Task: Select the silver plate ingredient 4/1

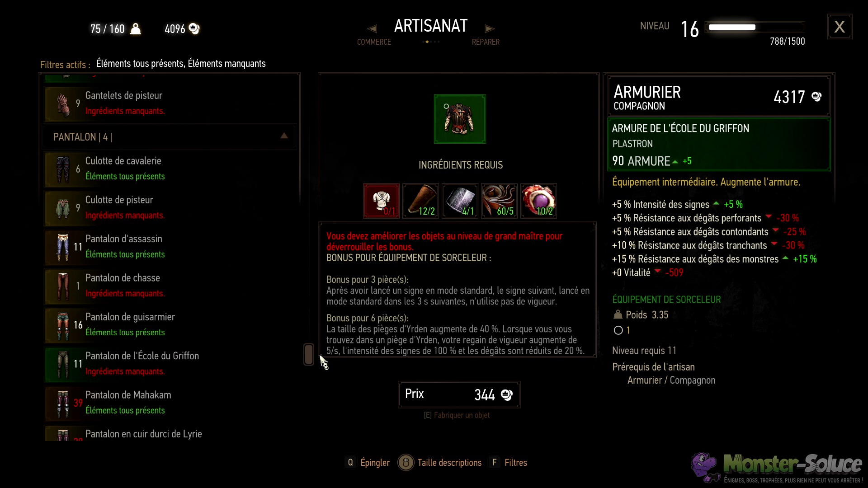Action: [x=460, y=201]
